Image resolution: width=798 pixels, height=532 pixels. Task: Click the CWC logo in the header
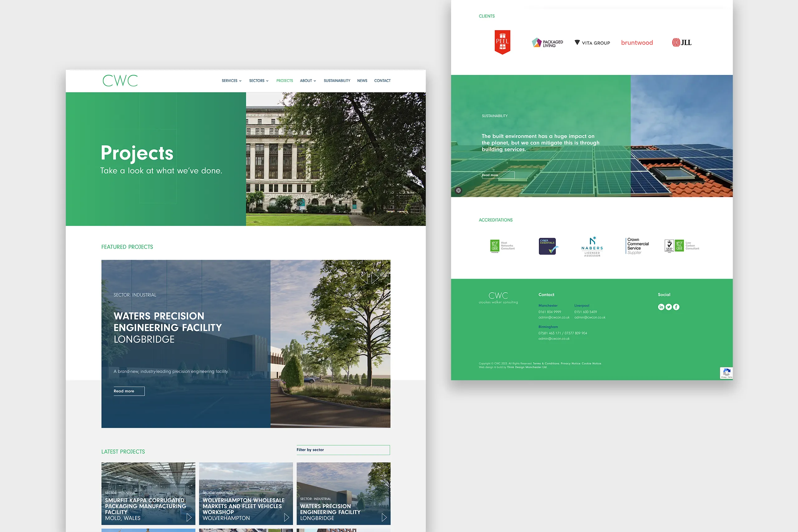click(x=120, y=81)
